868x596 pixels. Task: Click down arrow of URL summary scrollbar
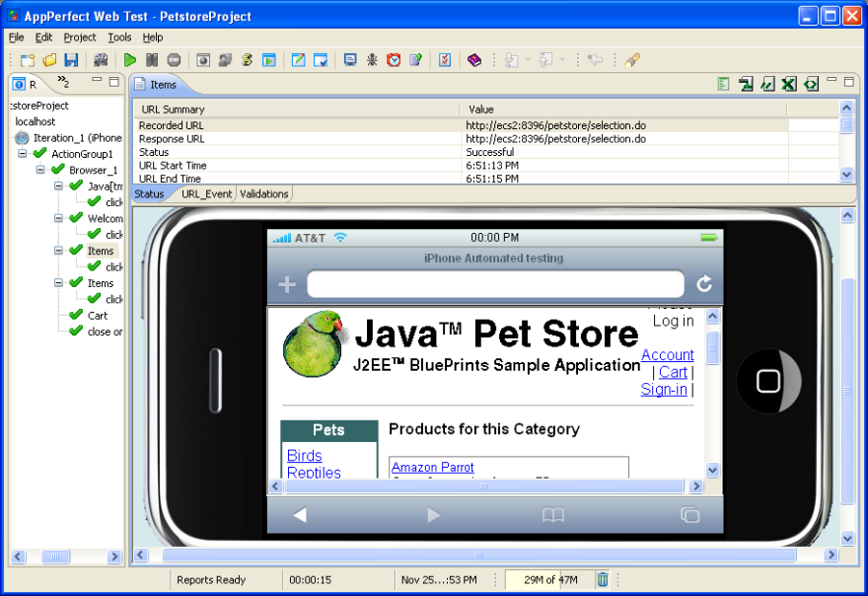pyautogui.click(x=846, y=174)
